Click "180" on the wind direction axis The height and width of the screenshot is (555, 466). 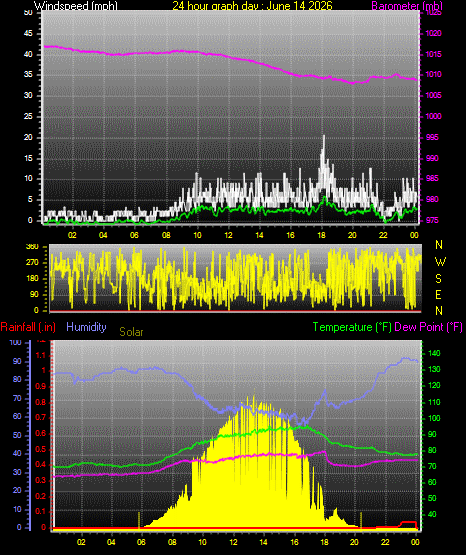pos(32,279)
